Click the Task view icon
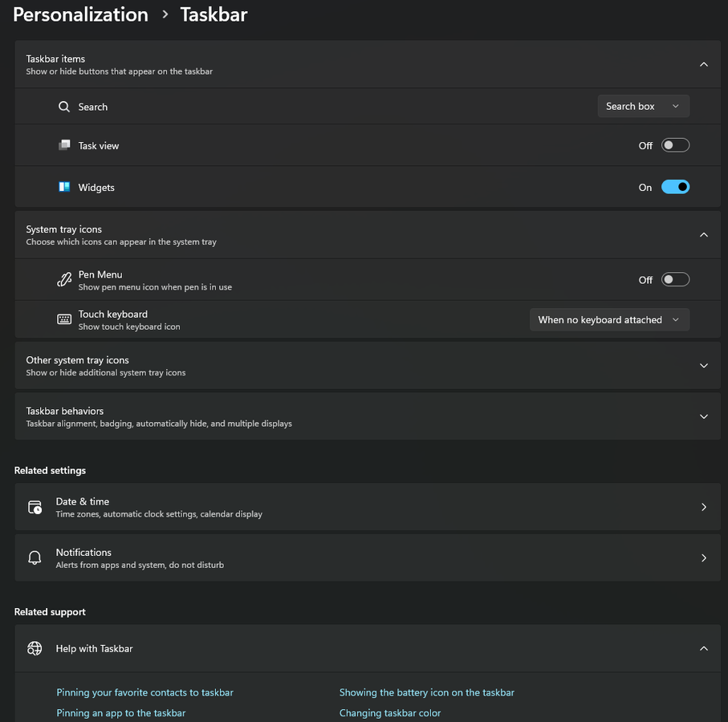 pos(64,145)
